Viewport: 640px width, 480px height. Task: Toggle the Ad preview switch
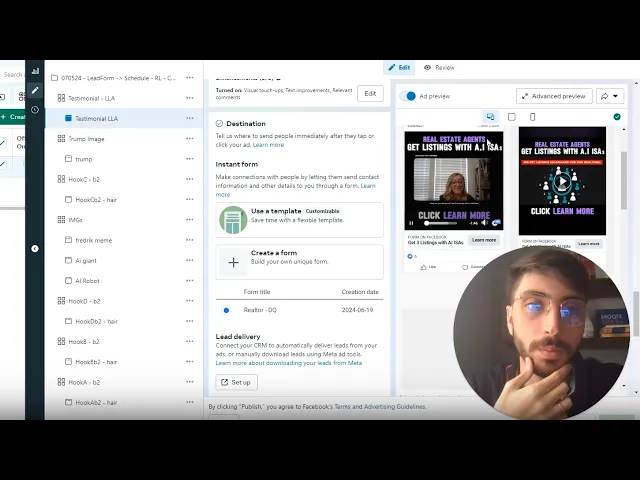407,96
